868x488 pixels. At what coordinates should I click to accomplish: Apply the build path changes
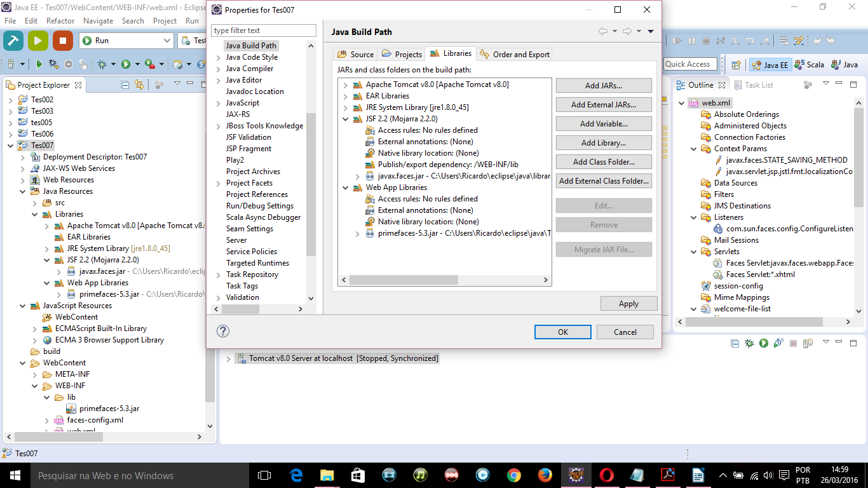pyautogui.click(x=628, y=304)
